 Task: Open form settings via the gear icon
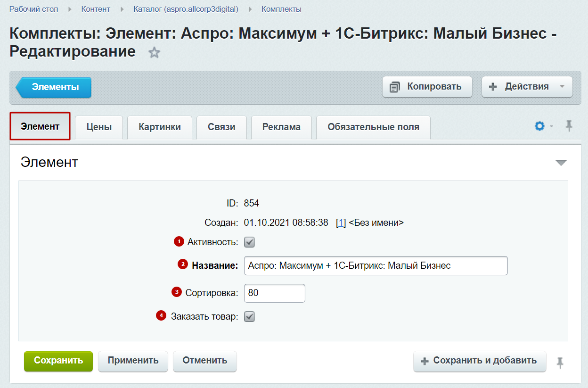[x=540, y=126]
